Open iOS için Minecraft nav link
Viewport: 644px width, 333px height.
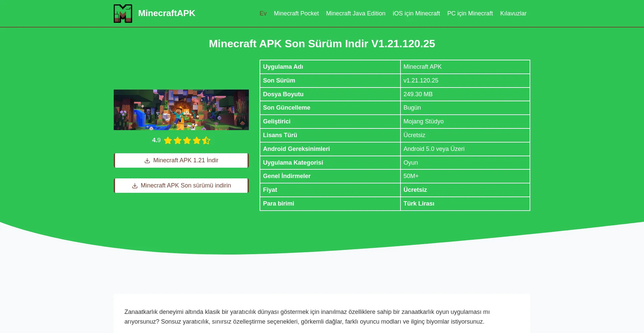coord(416,13)
